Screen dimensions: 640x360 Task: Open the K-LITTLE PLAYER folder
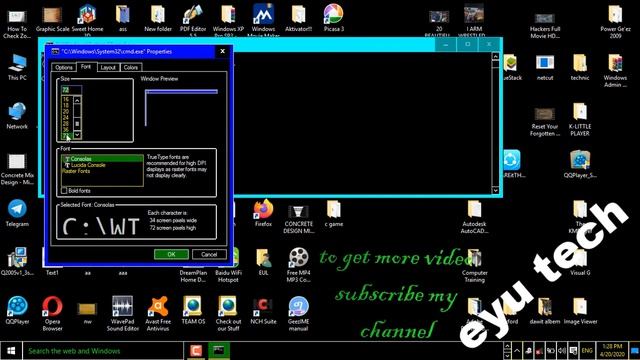click(x=580, y=119)
